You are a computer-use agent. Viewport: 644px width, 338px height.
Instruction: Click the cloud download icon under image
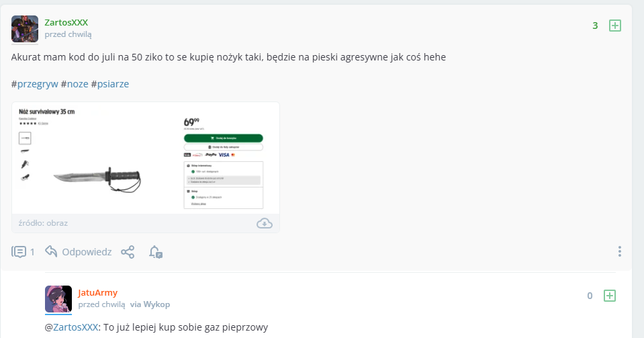(x=265, y=223)
